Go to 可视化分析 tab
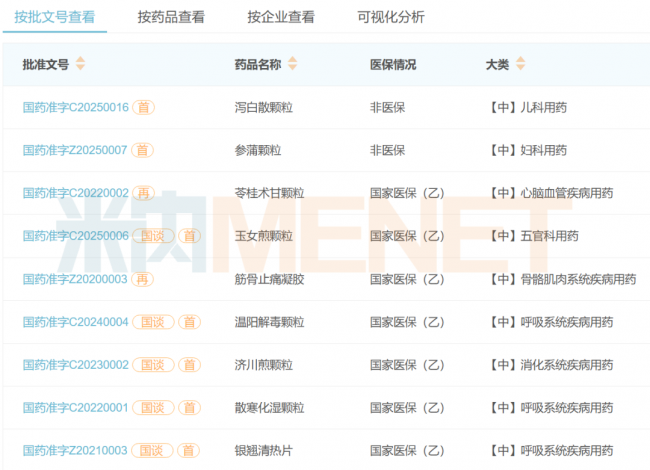The image size is (650, 470). point(391,17)
